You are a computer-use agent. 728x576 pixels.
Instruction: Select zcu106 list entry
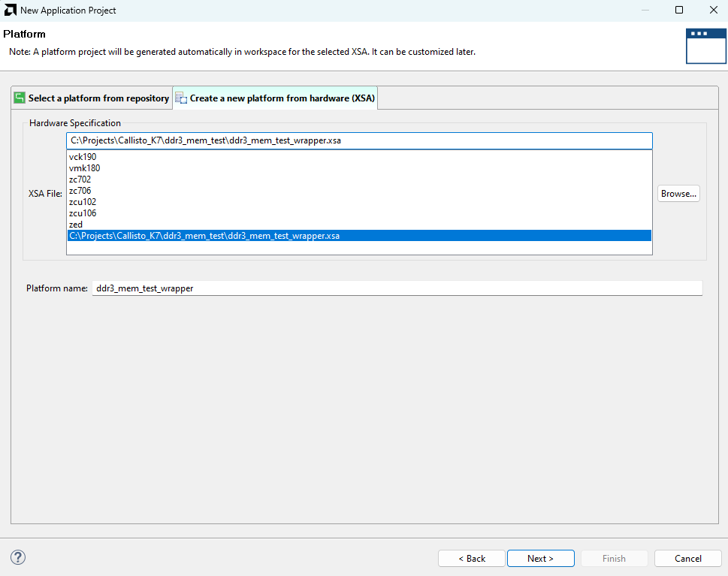click(x=83, y=213)
